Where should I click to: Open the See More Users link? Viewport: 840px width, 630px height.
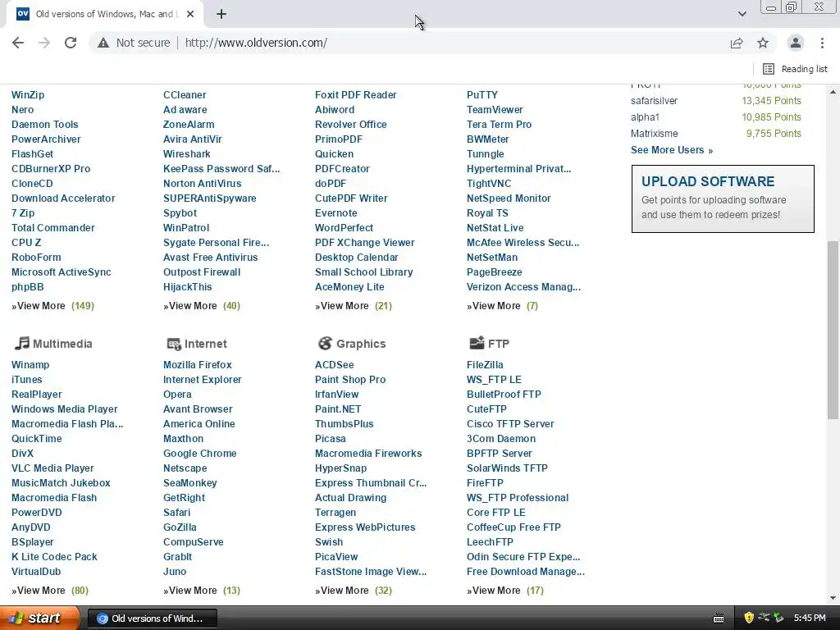pos(671,150)
